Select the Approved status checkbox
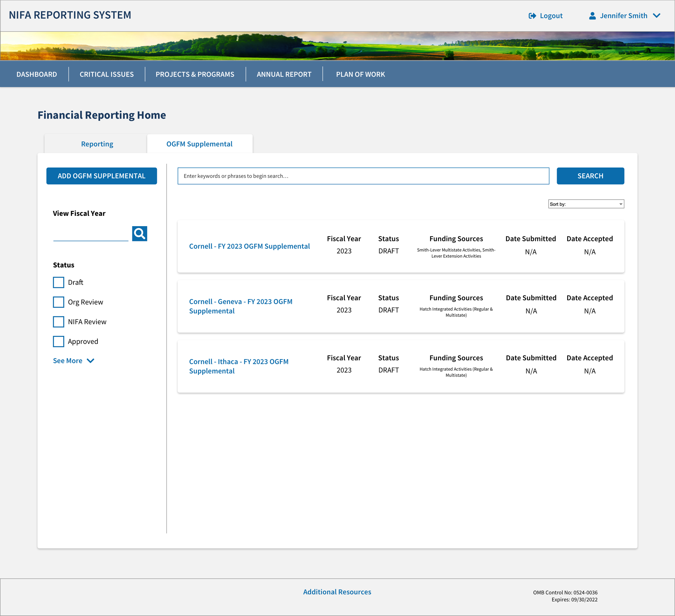The width and height of the screenshot is (675, 616). [59, 342]
